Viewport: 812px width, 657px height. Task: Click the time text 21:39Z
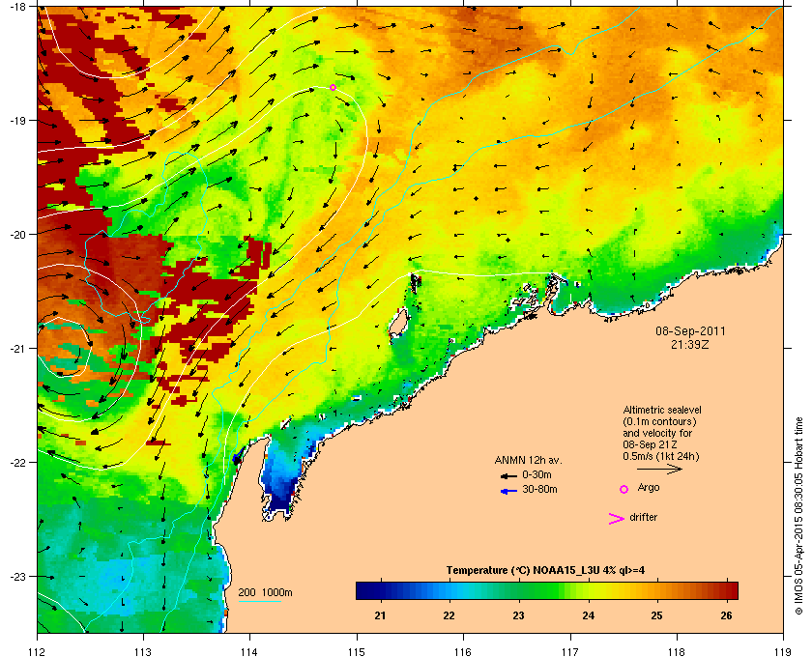pos(690,344)
